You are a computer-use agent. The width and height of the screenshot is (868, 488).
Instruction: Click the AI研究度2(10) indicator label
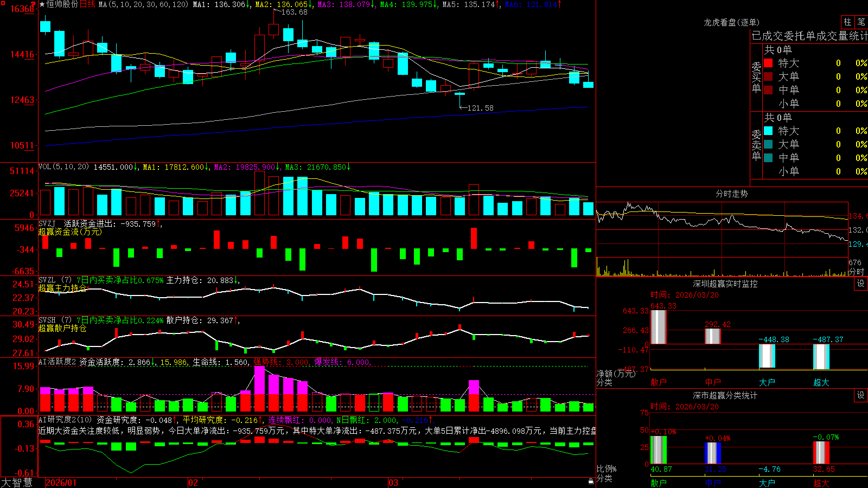click(65, 420)
